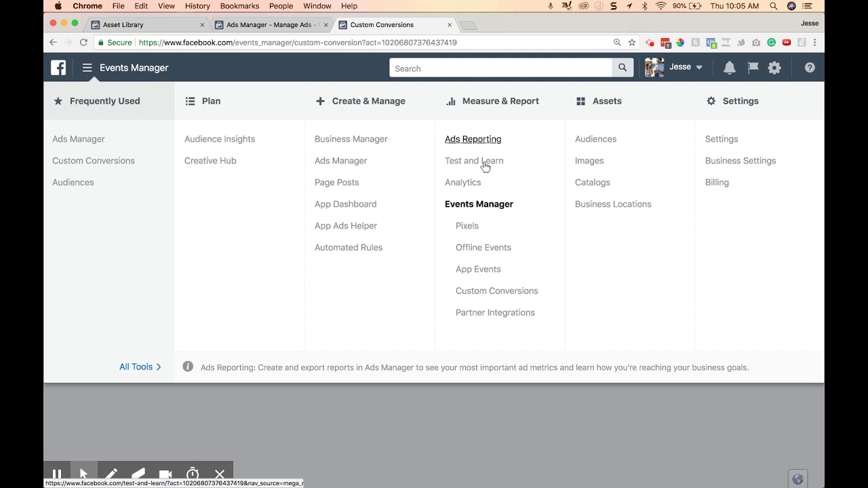Click the Spotlight search icon

[773, 6]
